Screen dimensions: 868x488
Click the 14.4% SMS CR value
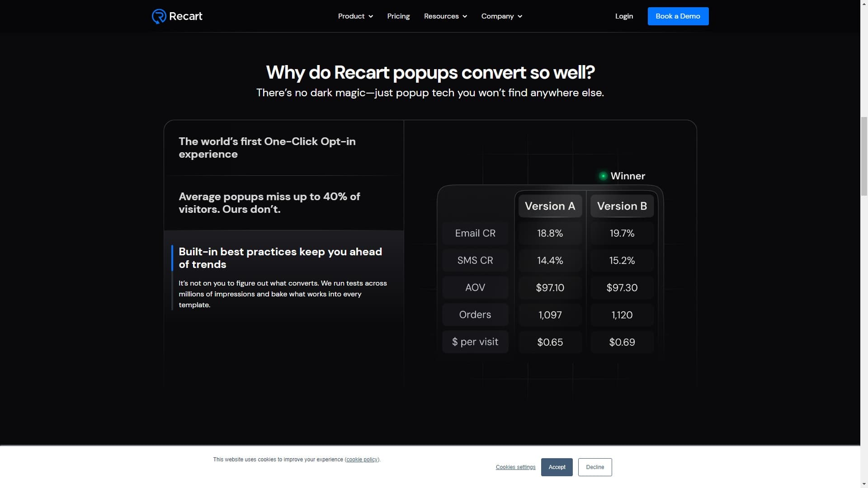[550, 260]
